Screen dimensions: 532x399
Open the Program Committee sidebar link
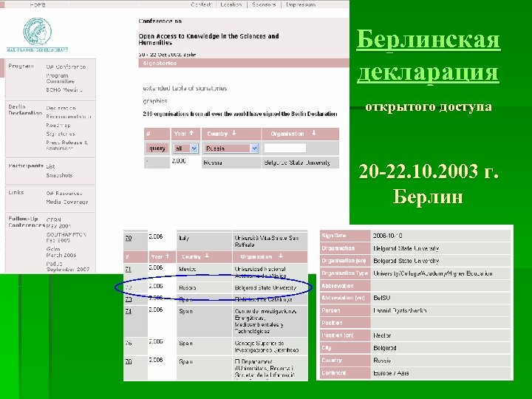(x=61, y=78)
